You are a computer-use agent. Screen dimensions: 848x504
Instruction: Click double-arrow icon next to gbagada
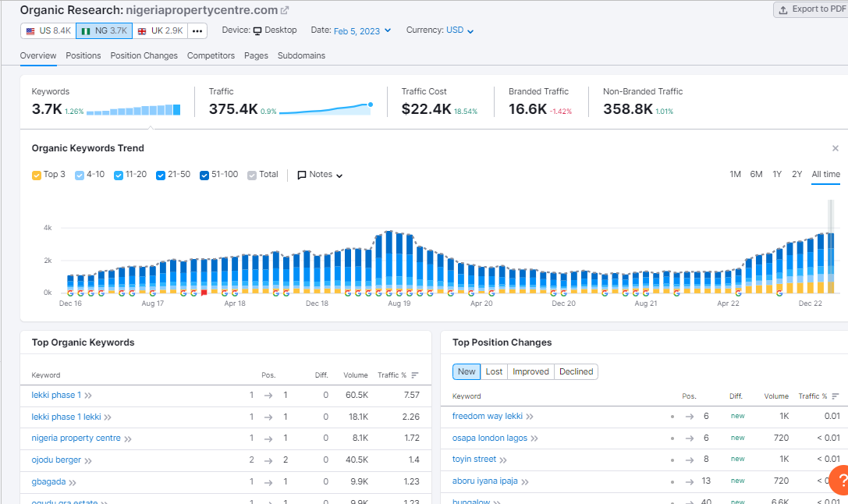coord(73,482)
